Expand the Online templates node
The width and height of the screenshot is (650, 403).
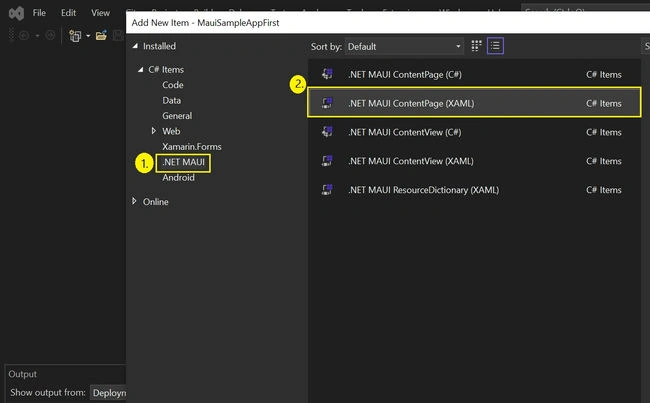pos(134,202)
